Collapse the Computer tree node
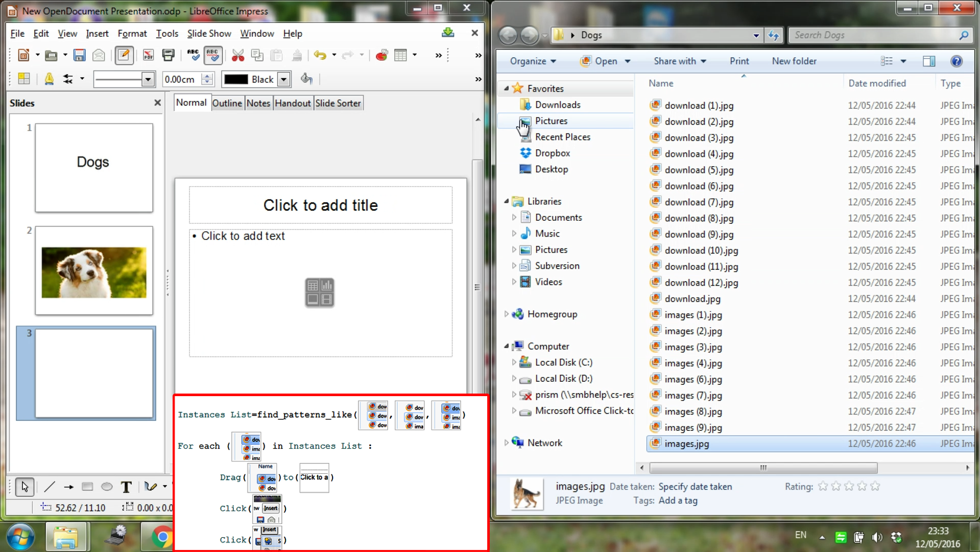The width and height of the screenshot is (980, 552). (x=507, y=346)
